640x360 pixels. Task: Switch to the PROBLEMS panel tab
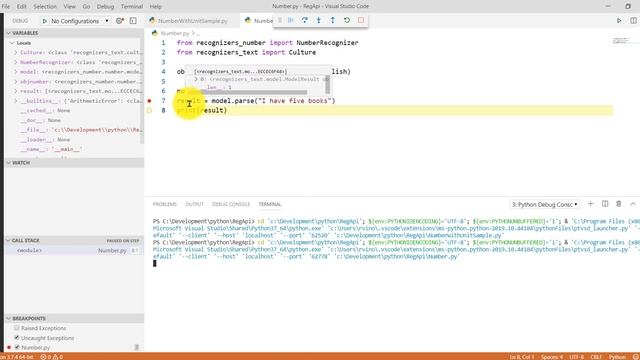tap(165, 204)
